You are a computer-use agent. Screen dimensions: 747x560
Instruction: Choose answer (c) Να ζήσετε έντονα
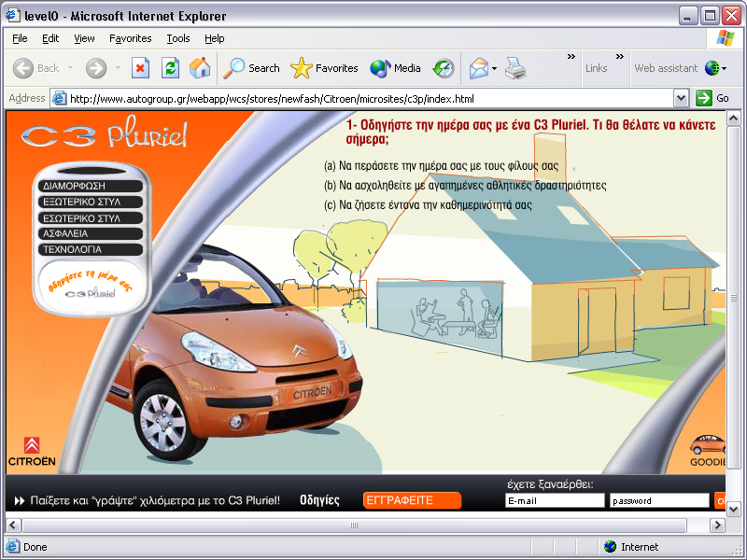coord(428,205)
